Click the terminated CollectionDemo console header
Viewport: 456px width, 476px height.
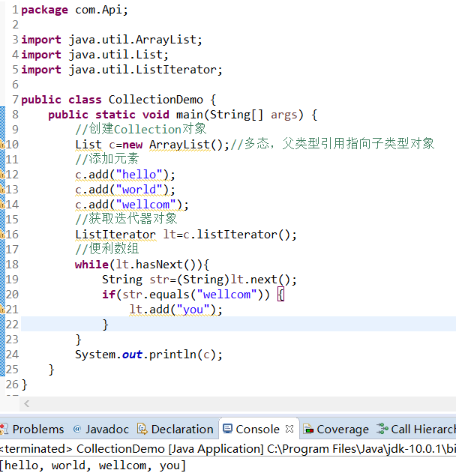point(228,449)
